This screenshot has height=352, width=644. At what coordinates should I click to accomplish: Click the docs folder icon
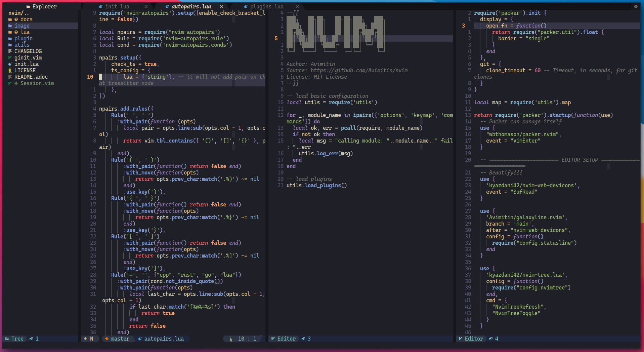(x=10, y=19)
